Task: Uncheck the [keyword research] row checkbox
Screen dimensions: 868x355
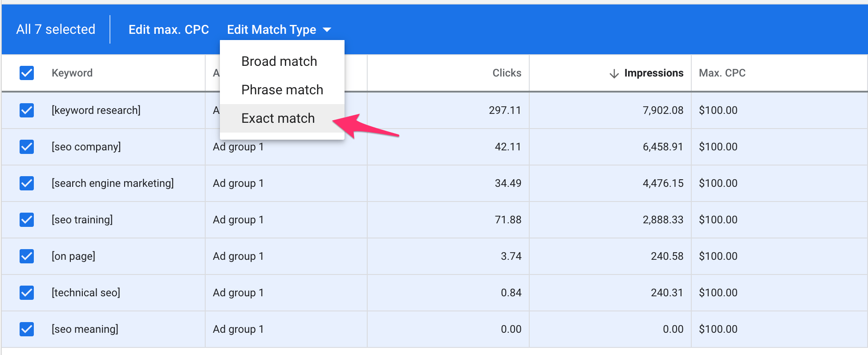Action: click(x=27, y=110)
